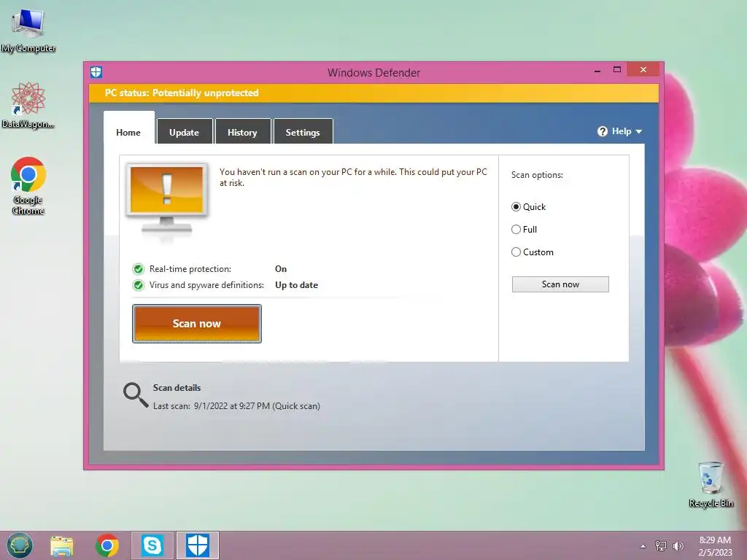Click the 'You haven't run a scan' message
The image size is (747, 560).
(x=353, y=177)
